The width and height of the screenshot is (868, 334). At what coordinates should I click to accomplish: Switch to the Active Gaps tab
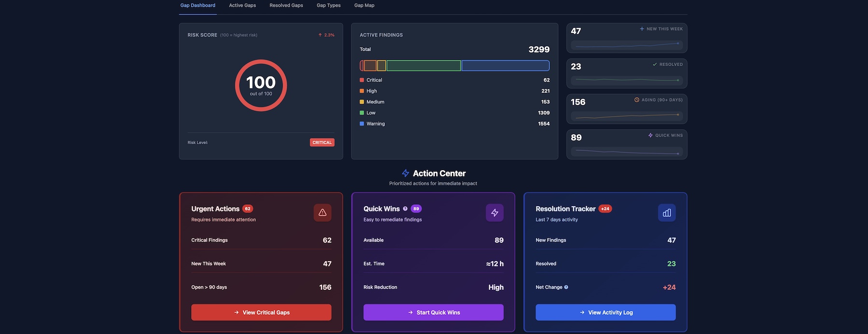click(242, 5)
